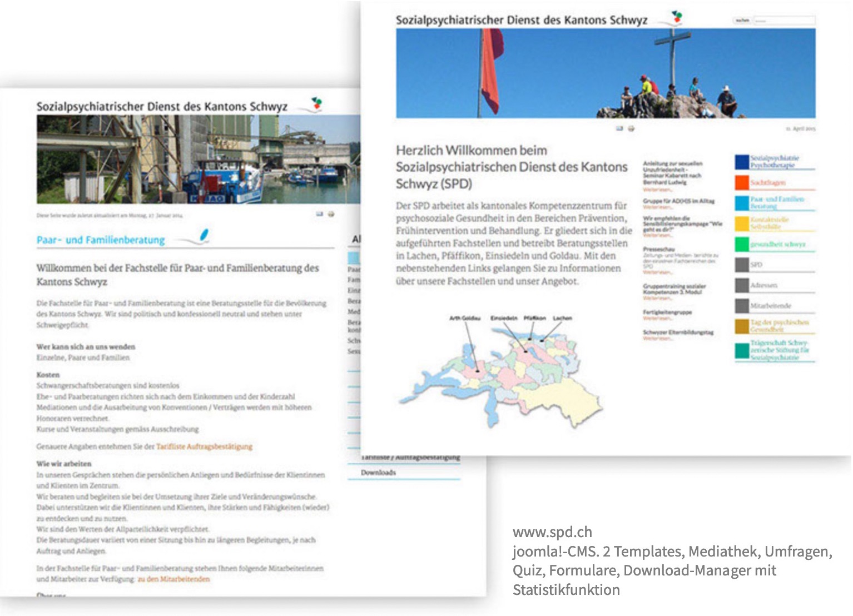Click the email icon below the mountain banner
This screenshot has height=616, width=853.
619,128
